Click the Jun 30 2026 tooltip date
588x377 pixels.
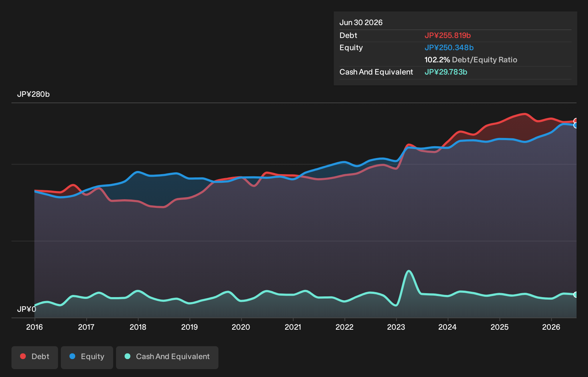361,23
